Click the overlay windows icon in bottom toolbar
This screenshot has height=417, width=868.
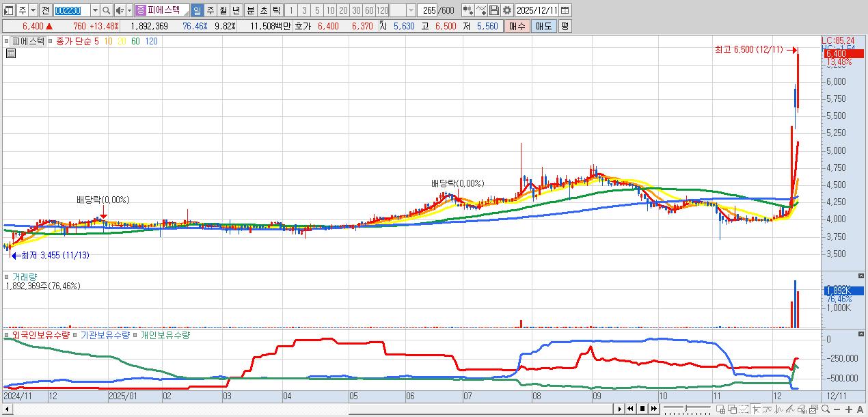pos(732,409)
